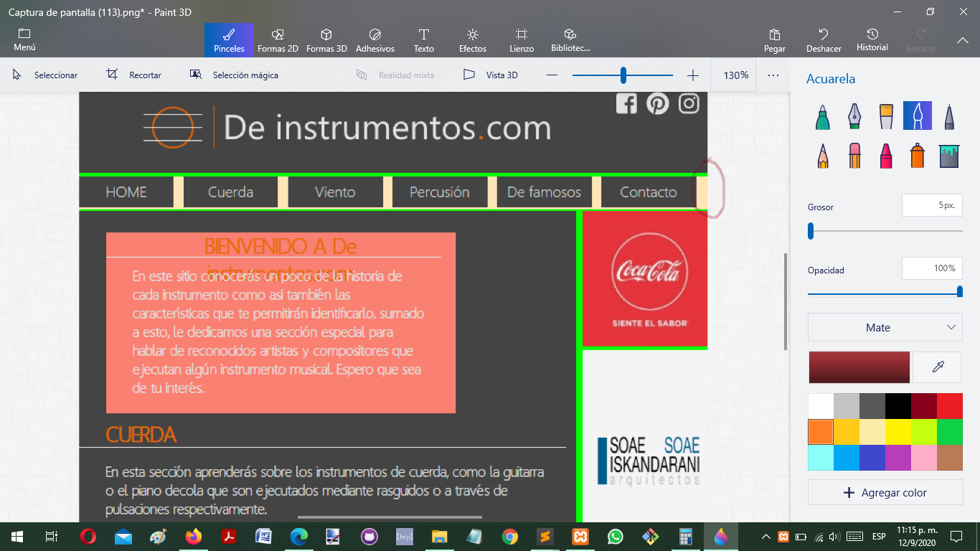
Task: Click the Opacidad value field
Action: (932, 268)
